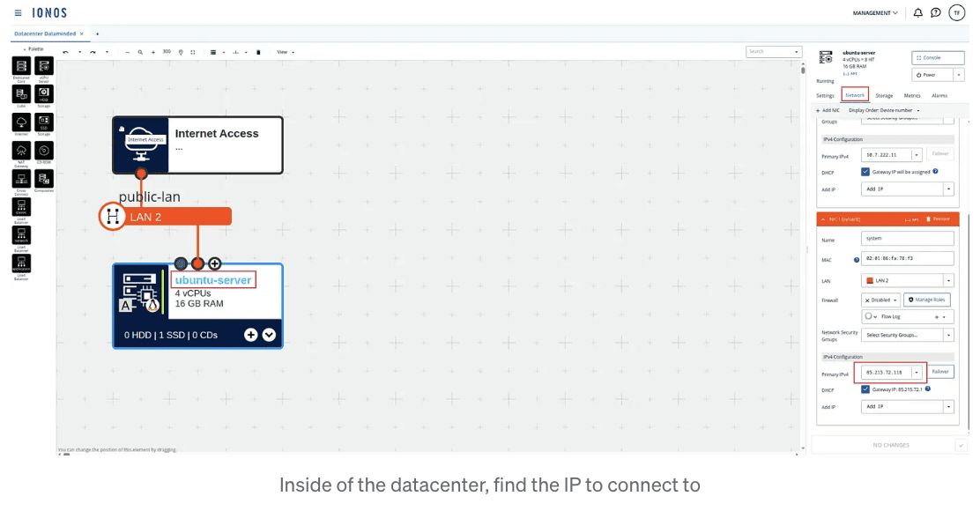
Task: Select the ubuntu-server title on canvas
Action: coord(213,280)
